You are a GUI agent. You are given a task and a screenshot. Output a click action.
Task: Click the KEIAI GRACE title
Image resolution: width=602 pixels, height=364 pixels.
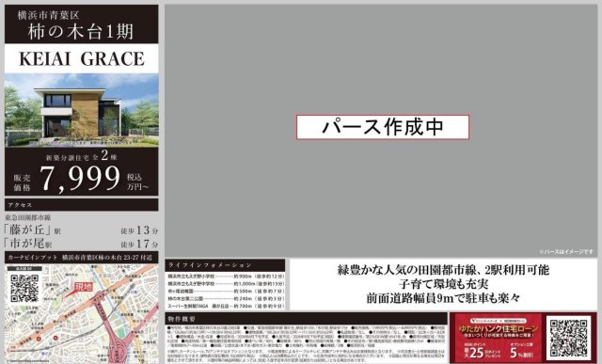point(82,58)
